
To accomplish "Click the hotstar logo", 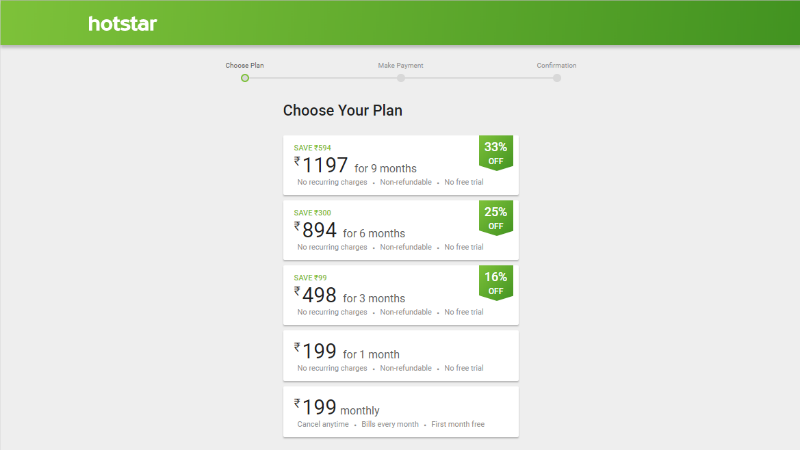I will 122,23.
